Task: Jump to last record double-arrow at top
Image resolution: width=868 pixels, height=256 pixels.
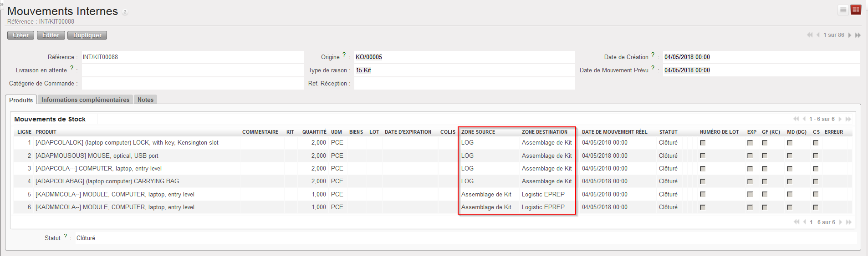Action: click(x=858, y=35)
